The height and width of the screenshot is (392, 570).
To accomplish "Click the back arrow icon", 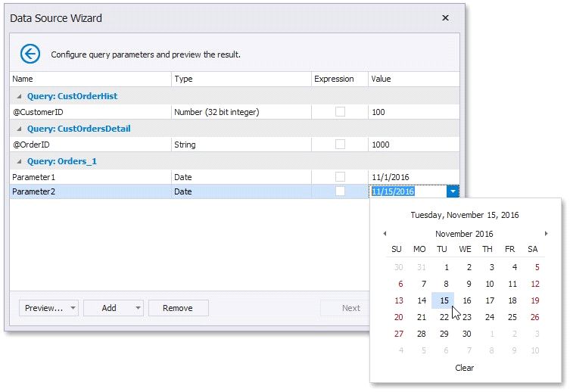I will 30,54.
